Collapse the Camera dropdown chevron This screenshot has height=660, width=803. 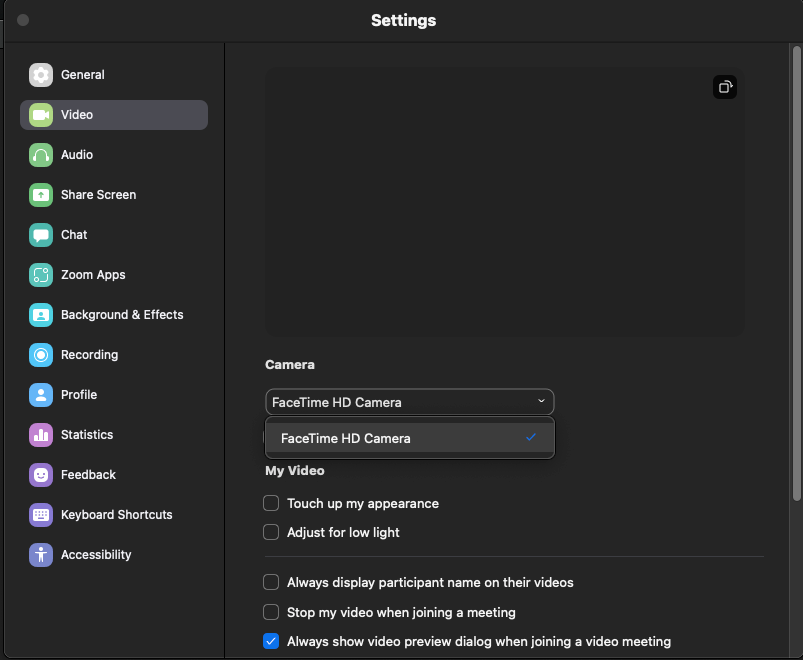click(x=541, y=402)
